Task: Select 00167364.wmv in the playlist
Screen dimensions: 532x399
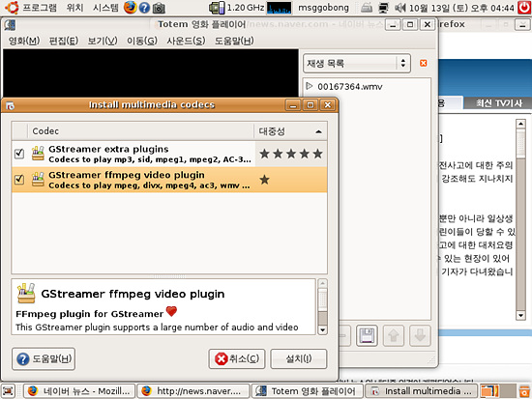Action: pos(350,87)
